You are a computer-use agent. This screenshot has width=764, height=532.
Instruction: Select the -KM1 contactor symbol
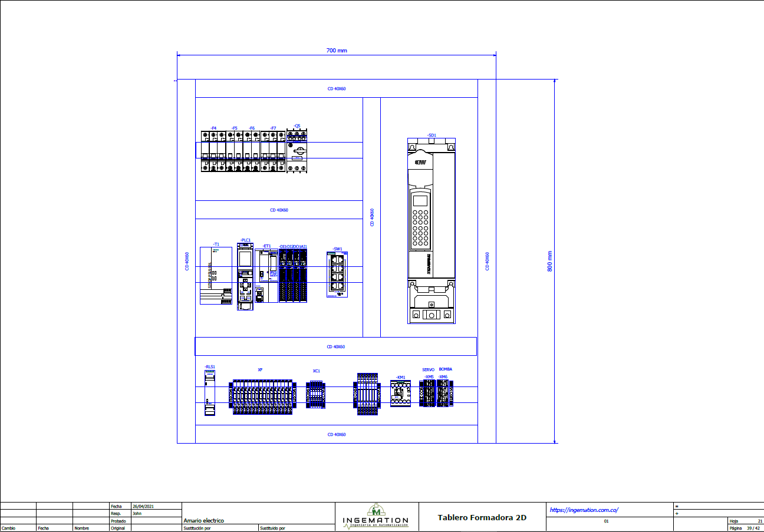pos(401,394)
